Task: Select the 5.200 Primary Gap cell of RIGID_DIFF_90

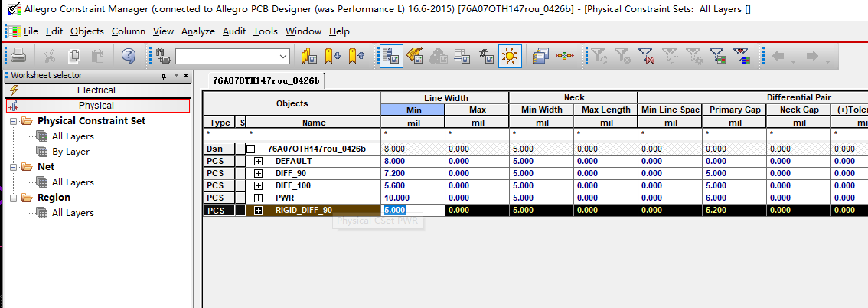Action: [735, 210]
